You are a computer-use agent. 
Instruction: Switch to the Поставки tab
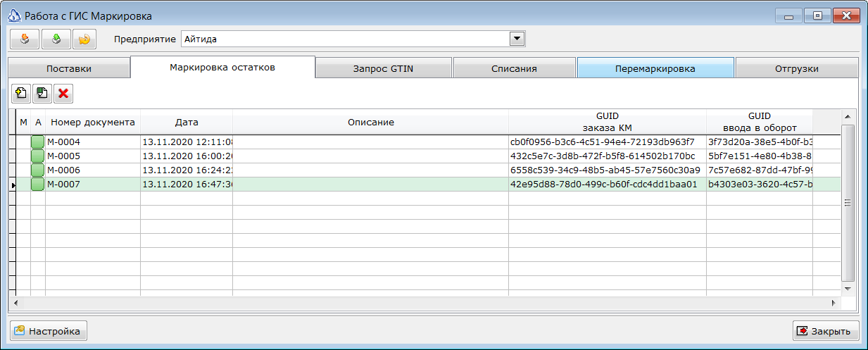pyautogui.click(x=69, y=69)
